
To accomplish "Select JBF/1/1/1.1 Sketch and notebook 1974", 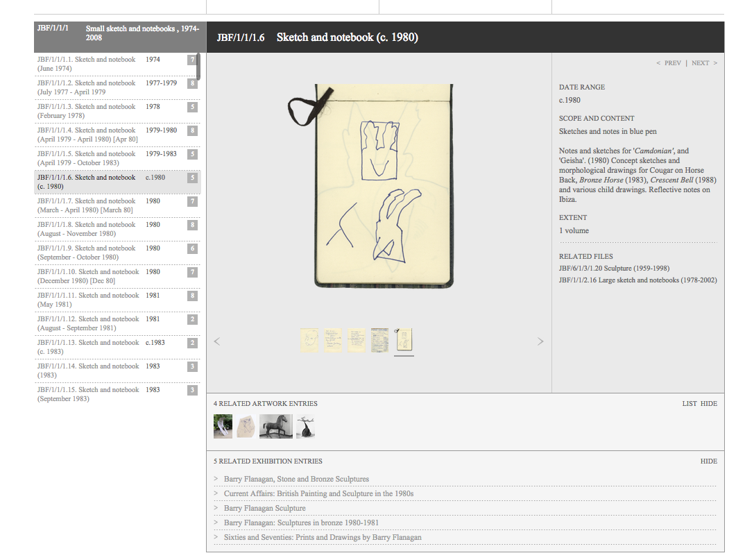I will coord(87,64).
